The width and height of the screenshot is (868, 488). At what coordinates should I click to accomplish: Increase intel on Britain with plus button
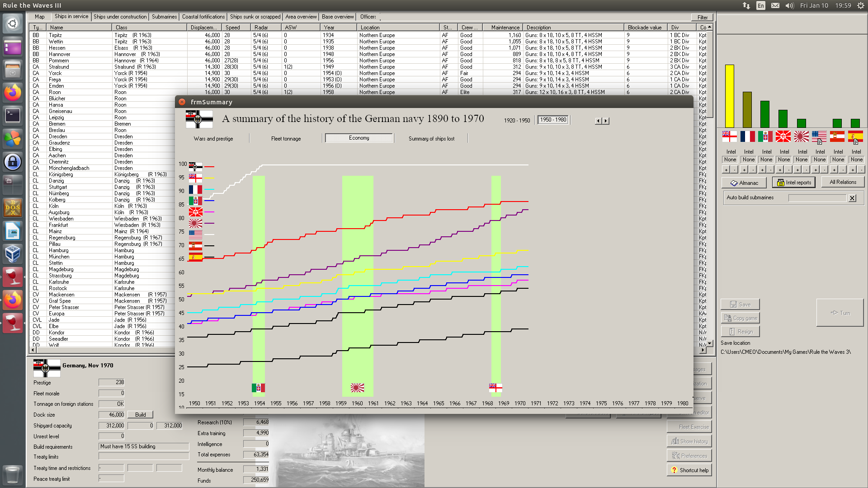pos(726,170)
